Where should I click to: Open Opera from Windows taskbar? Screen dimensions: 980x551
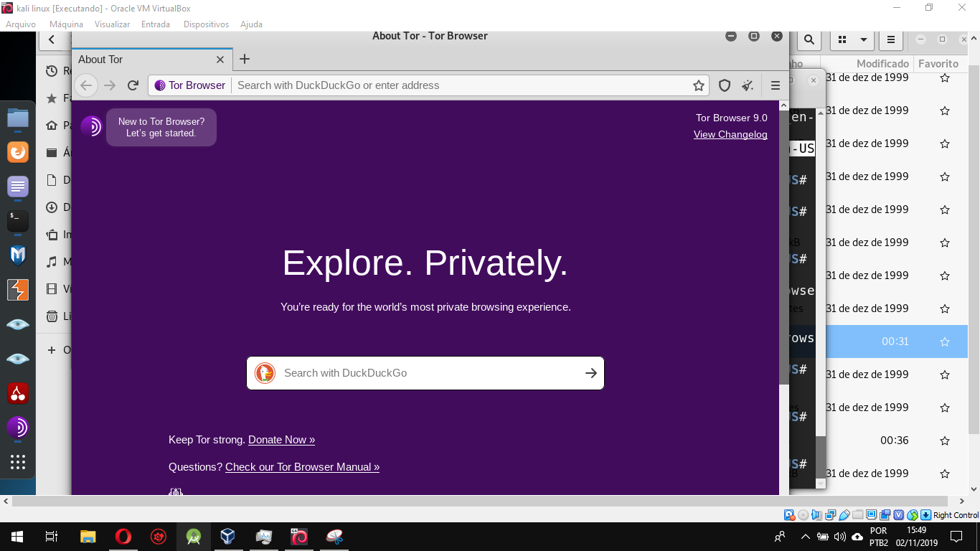pyautogui.click(x=123, y=536)
